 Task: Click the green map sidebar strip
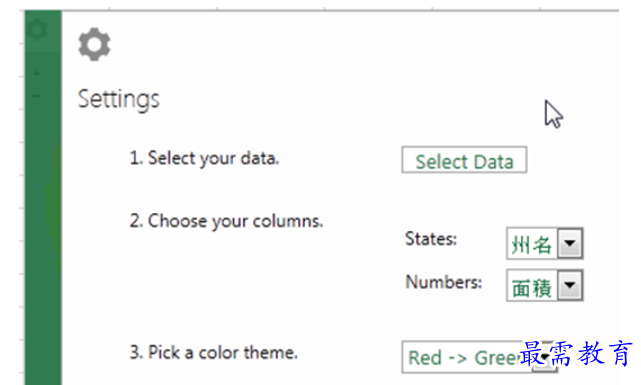point(43,198)
